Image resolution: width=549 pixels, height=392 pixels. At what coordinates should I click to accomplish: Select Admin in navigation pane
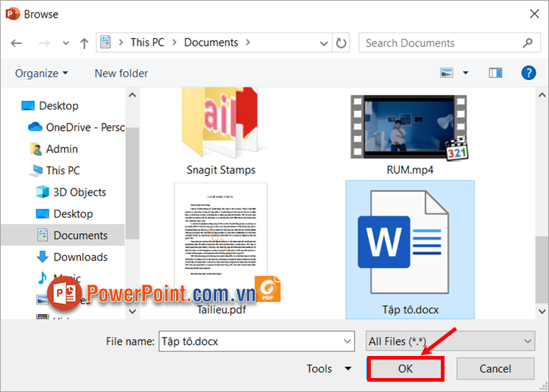coord(54,149)
